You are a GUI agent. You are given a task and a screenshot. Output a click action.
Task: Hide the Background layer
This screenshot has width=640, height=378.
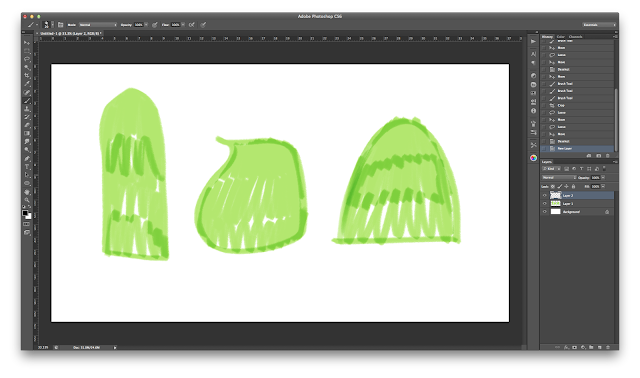[544, 212]
